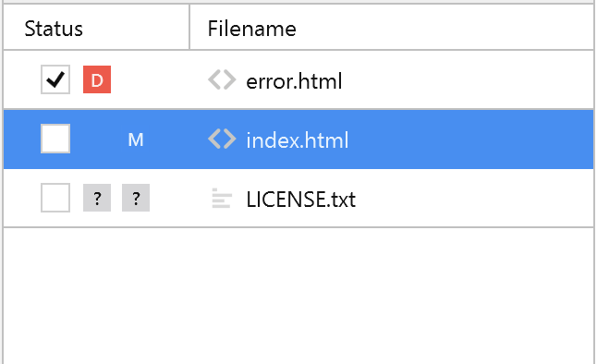Image resolution: width=597 pixels, height=364 pixels.
Task: Click the divider between Status and Filename headers
Action: click(189, 28)
